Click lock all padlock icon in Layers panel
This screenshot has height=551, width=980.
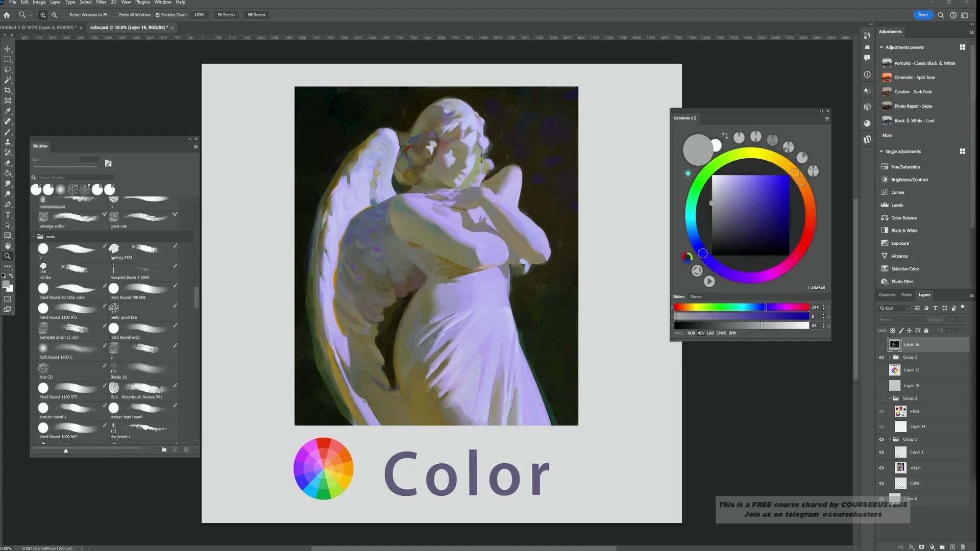[926, 331]
